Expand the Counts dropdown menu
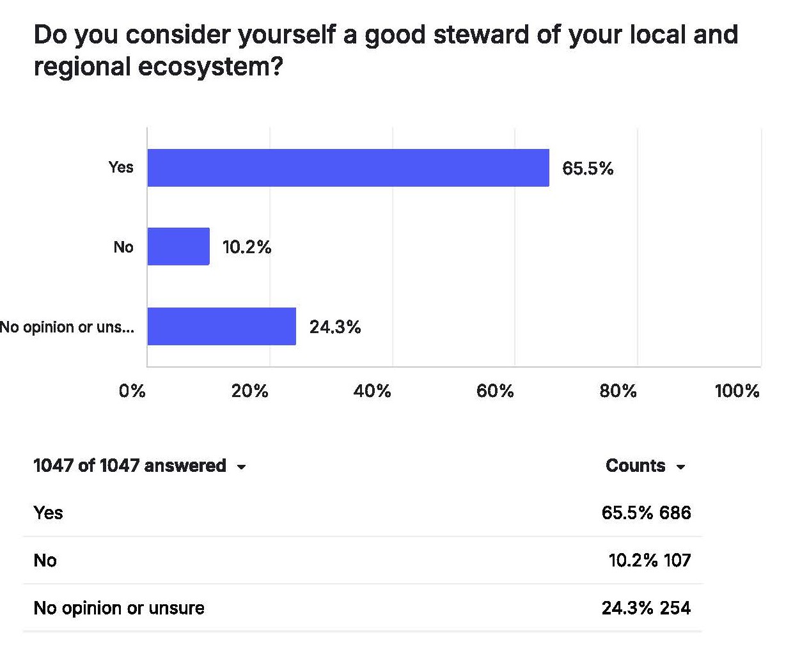The width and height of the screenshot is (793, 672). [x=645, y=465]
